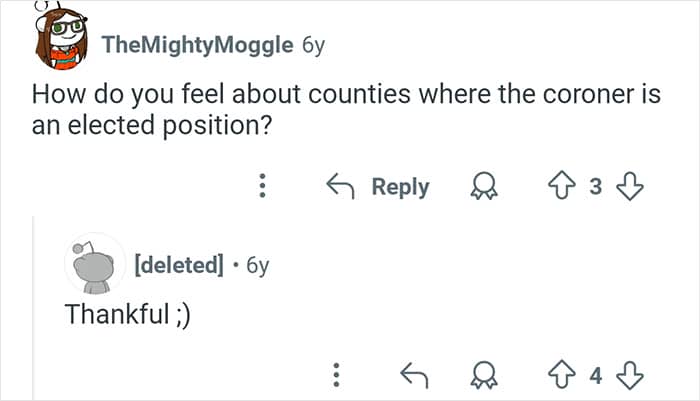Reply to TheMightyMoggle's comment
This screenshot has height=401, width=700.
click(379, 187)
